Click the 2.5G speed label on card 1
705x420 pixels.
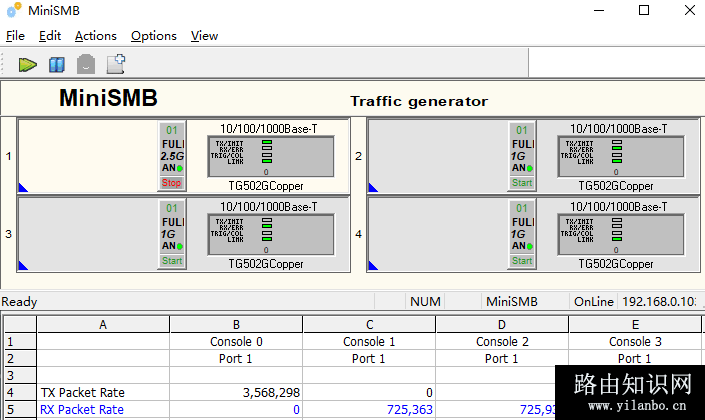pyautogui.click(x=172, y=156)
